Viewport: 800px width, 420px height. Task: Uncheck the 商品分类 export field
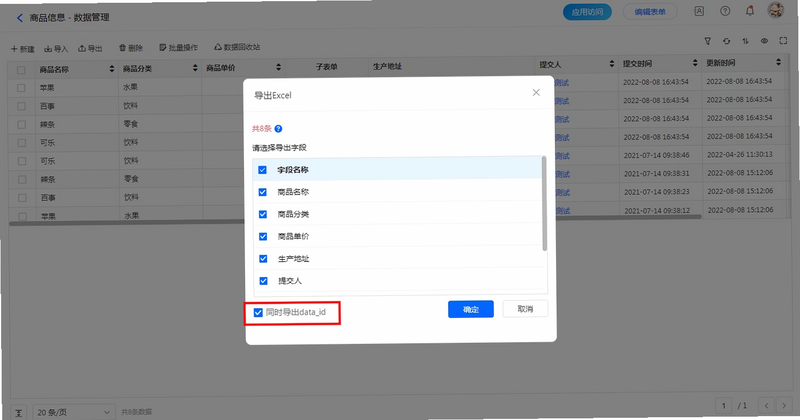click(263, 214)
